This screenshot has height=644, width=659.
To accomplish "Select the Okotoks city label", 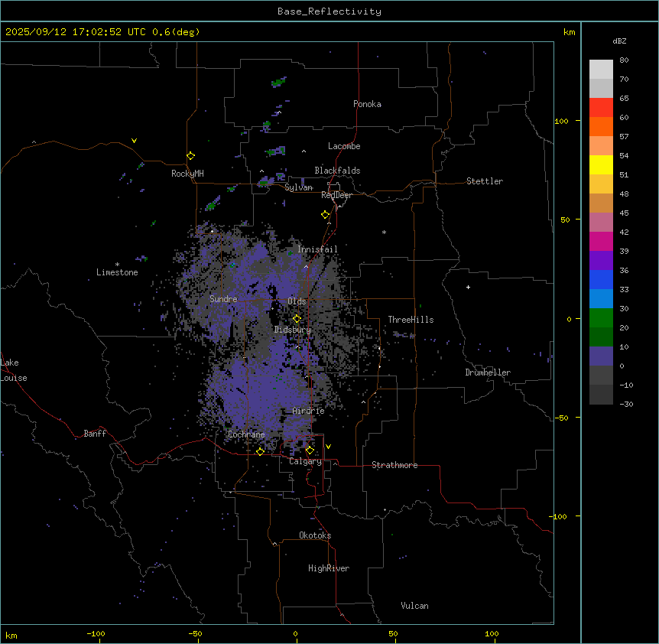I will click(x=315, y=535).
